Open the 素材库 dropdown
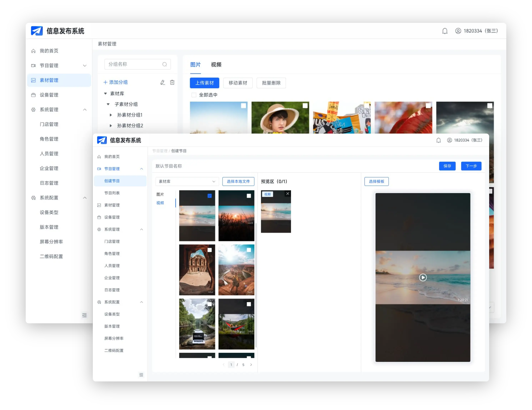532x410 pixels. [187, 181]
